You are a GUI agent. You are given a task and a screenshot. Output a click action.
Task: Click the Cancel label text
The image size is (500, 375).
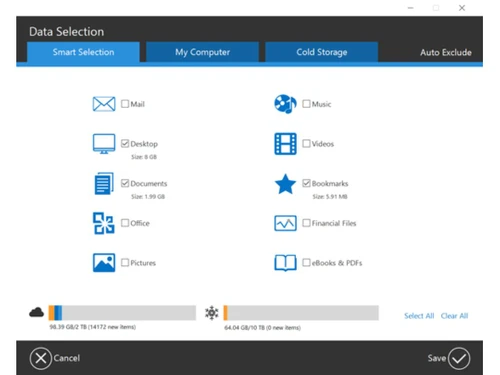67,358
